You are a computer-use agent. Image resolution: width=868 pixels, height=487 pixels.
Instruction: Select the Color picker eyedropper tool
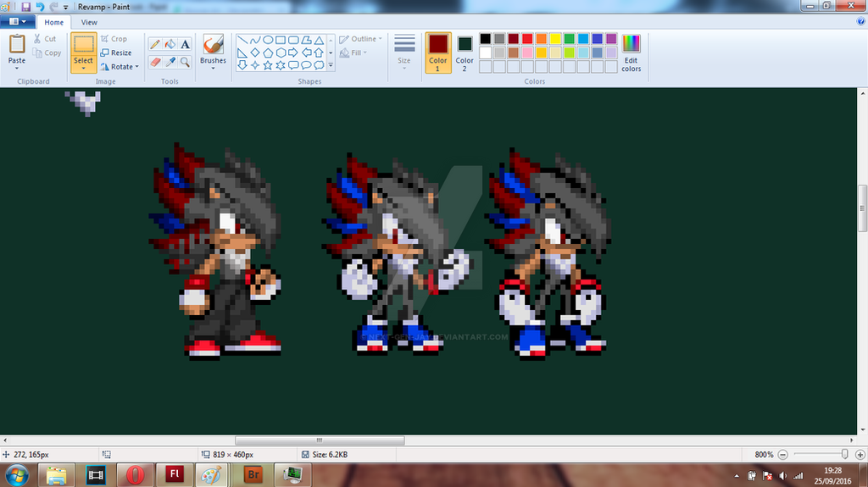(x=170, y=62)
